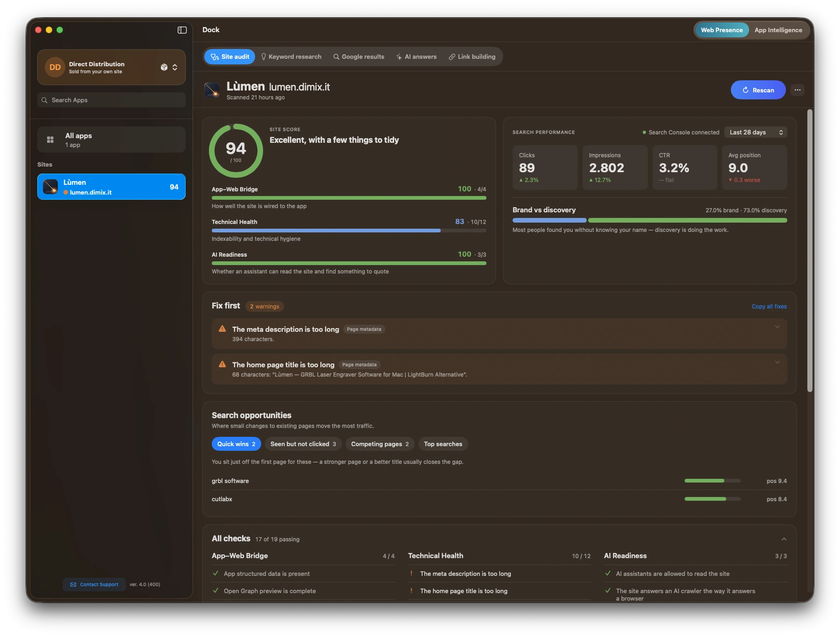Click the warning triangle for home page title
The width and height of the screenshot is (840, 637).
[x=222, y=364]
